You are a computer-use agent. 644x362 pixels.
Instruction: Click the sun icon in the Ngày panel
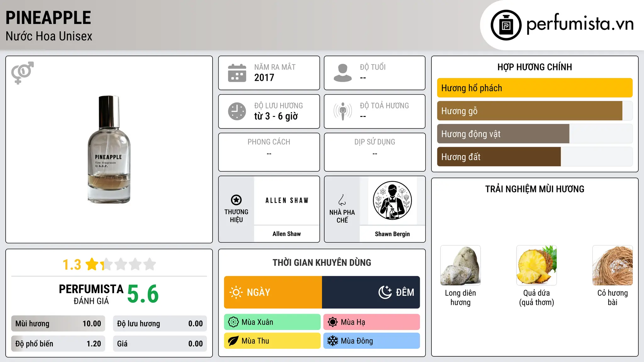tap(236, 292)
